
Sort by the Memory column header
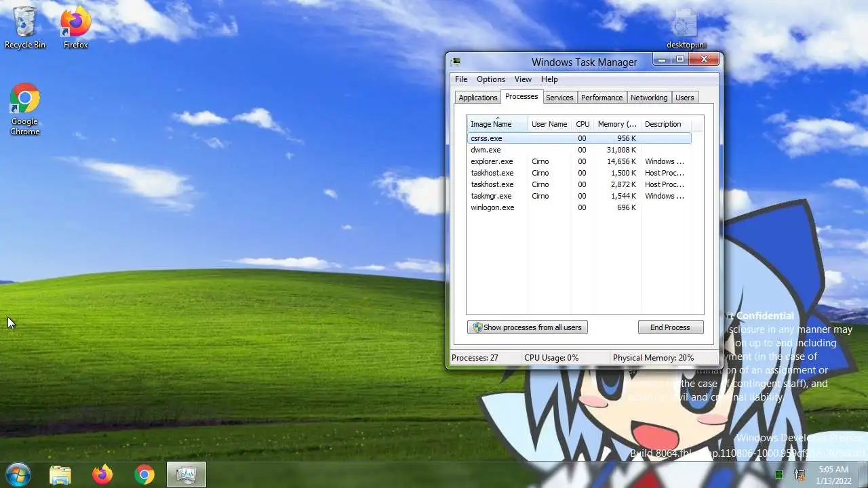[x=617, y=124]
